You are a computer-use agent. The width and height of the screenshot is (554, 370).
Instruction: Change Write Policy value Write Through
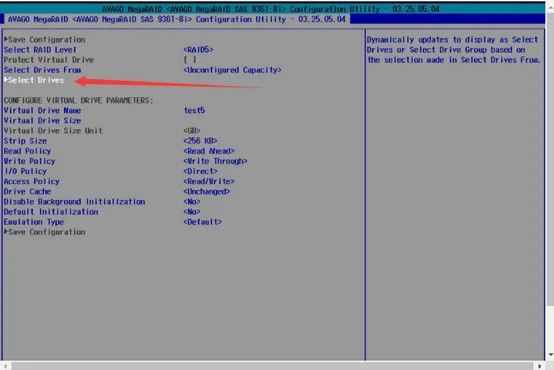point(215,161)
